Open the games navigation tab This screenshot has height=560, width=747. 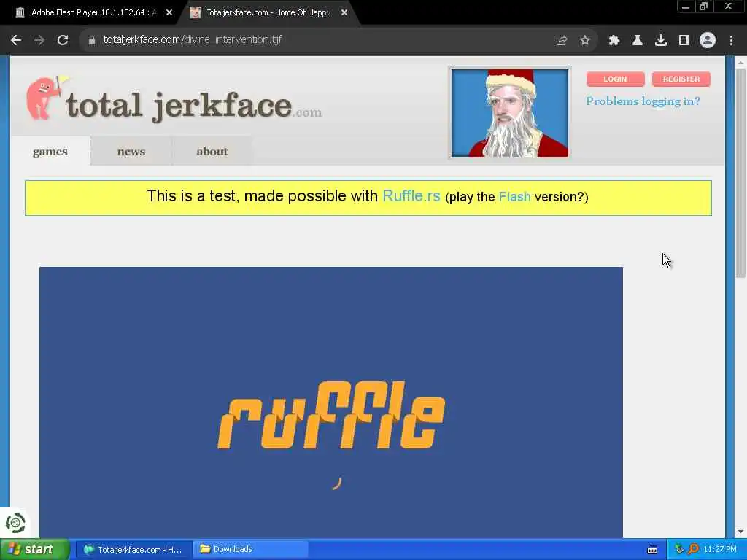tap(50, 152)
